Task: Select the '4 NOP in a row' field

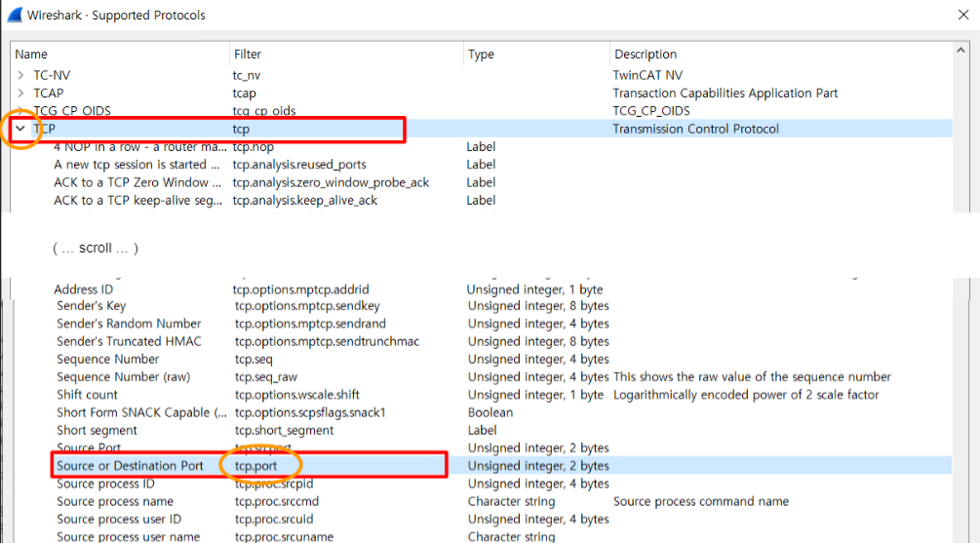Action: click(x=140, y=147)
